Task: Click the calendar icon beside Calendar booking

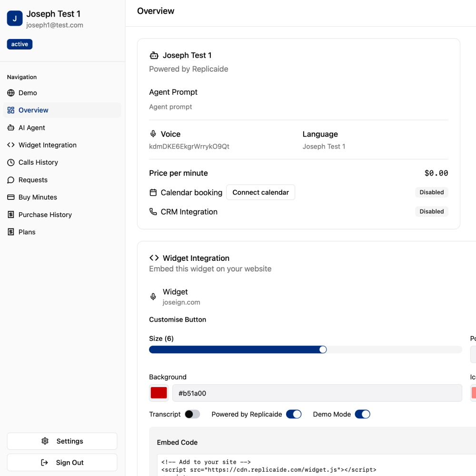Action: pyautogui.click(x=153, y=192)
